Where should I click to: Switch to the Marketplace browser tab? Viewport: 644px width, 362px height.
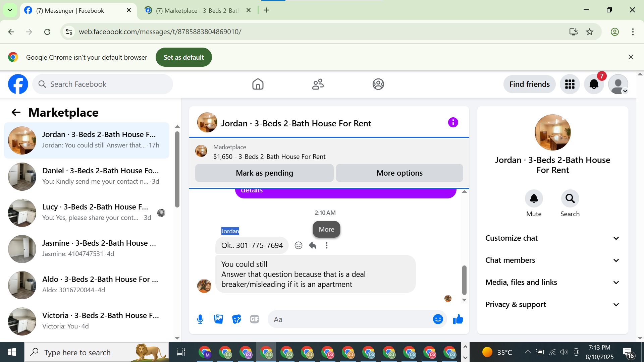coord(197,10)
